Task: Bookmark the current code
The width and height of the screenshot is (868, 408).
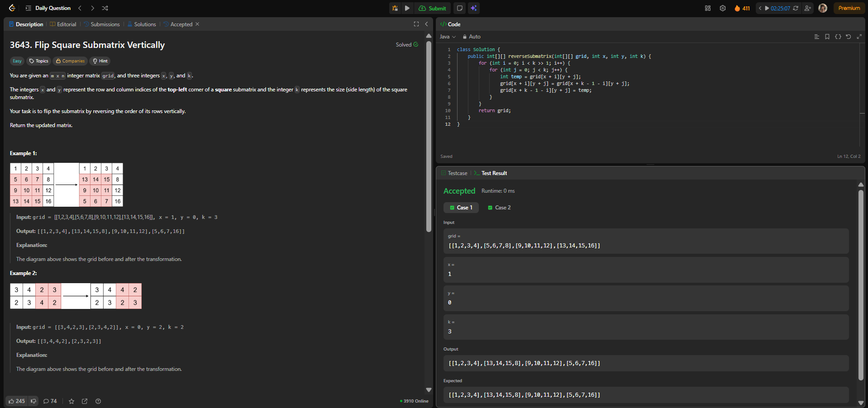Action: [827, 37]
